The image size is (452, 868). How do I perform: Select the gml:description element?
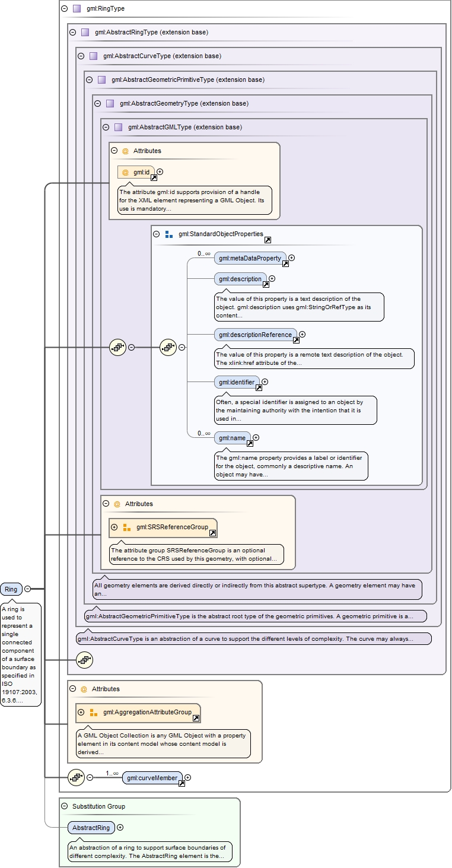[240, 279]
